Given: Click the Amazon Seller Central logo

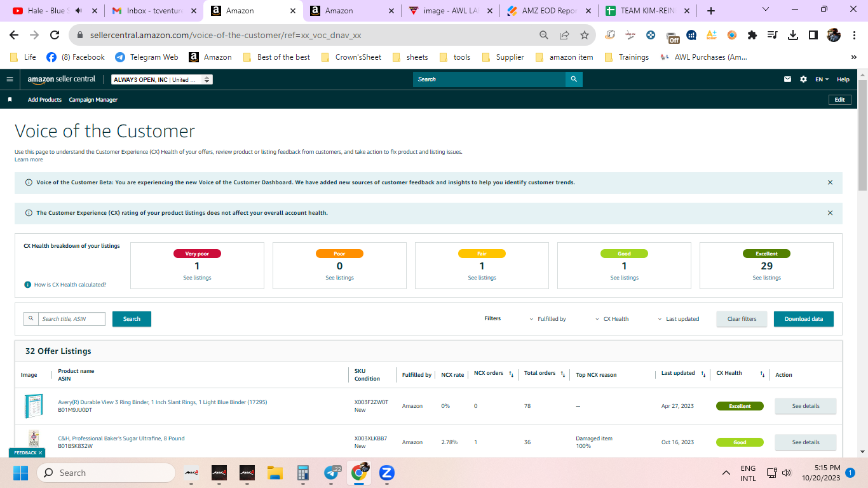Looking at the screenshot, I should 62,79.
